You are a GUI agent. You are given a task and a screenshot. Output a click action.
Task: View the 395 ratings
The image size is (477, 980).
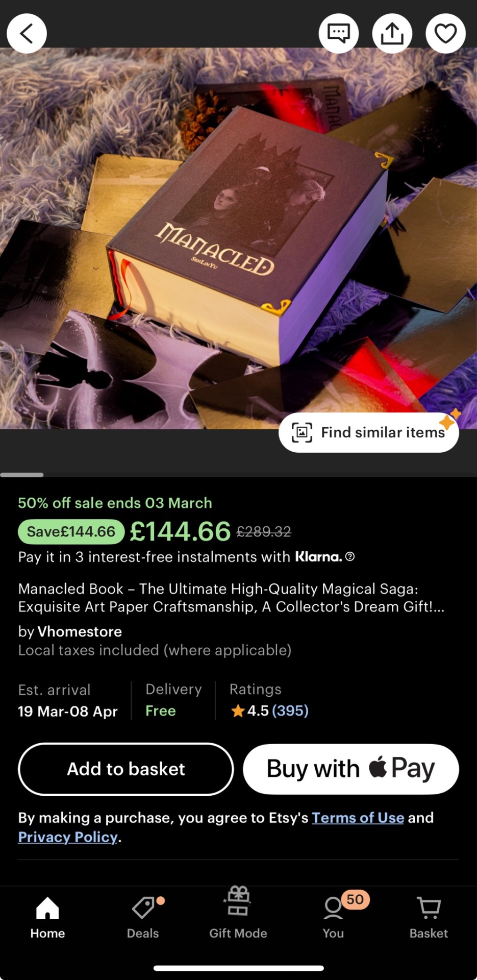[290, 710]
